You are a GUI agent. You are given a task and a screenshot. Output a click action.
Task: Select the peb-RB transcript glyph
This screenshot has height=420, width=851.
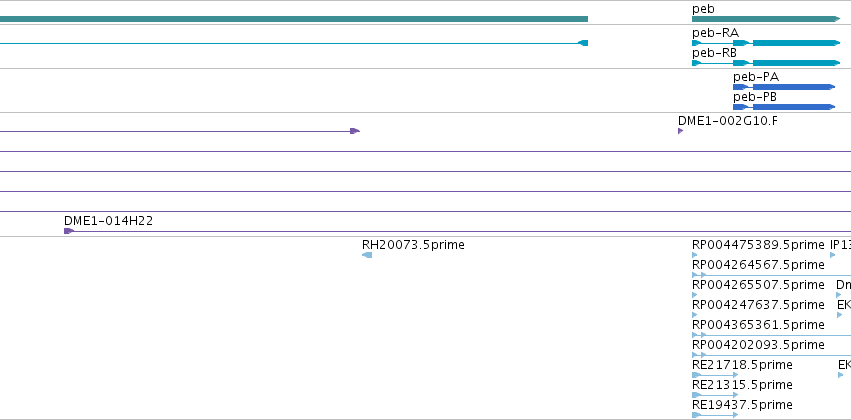[766, 63]
